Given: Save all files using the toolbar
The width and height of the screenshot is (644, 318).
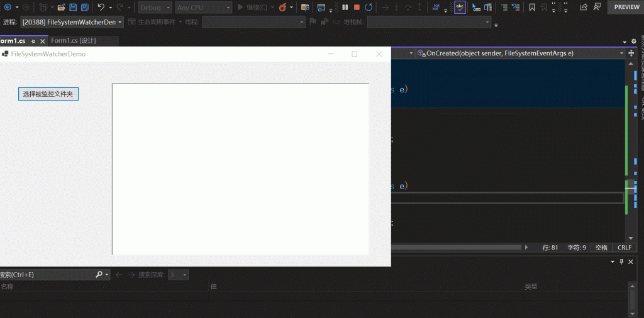Looking at the screenshot, I should tap(85, 8).
